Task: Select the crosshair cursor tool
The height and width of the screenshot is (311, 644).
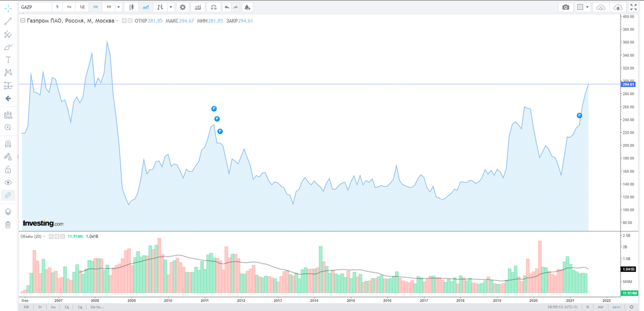Action: tap(8, 8)
